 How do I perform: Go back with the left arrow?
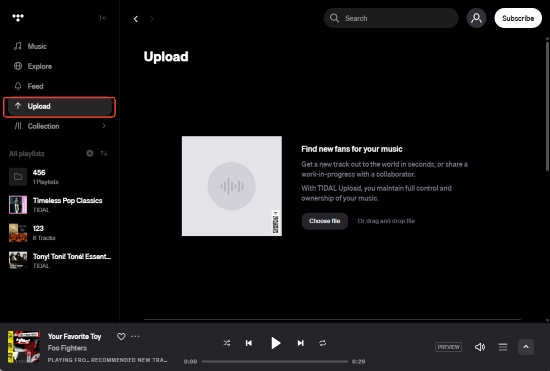click(136, 19)
